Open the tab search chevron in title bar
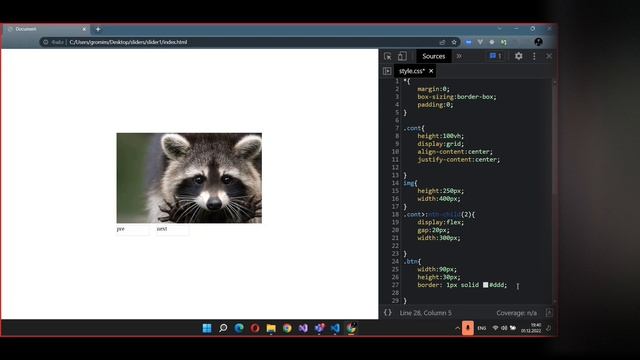 pos(500,29)
